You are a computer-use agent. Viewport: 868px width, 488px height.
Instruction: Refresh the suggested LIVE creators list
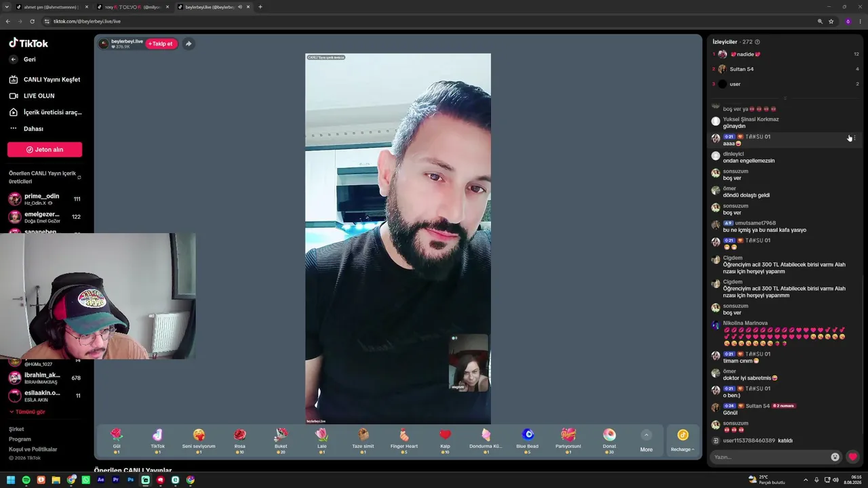[79, 178]
